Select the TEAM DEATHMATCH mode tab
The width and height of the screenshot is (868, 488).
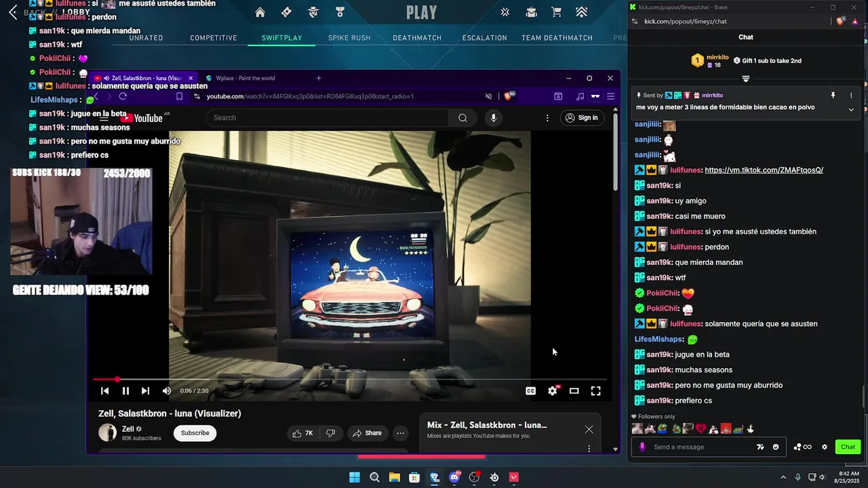(x=557, y=38)
